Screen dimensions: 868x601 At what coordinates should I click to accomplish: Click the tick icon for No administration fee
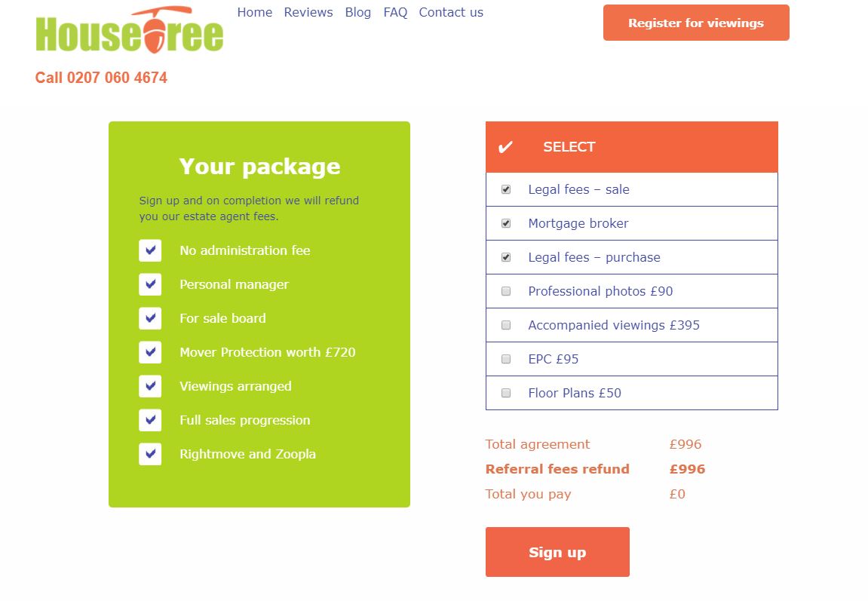150,250
